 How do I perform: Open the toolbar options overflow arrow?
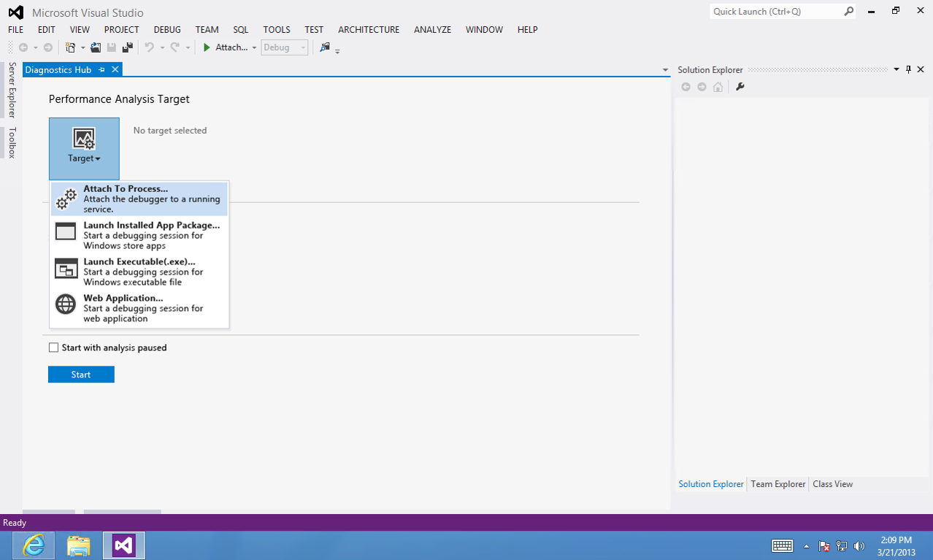338,50
